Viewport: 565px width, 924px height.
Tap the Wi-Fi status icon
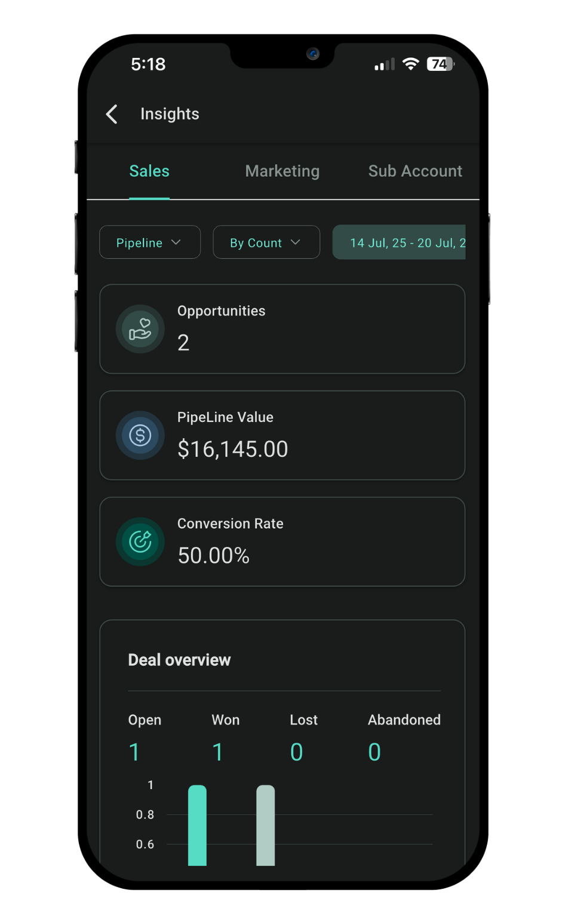coord(411,64)
